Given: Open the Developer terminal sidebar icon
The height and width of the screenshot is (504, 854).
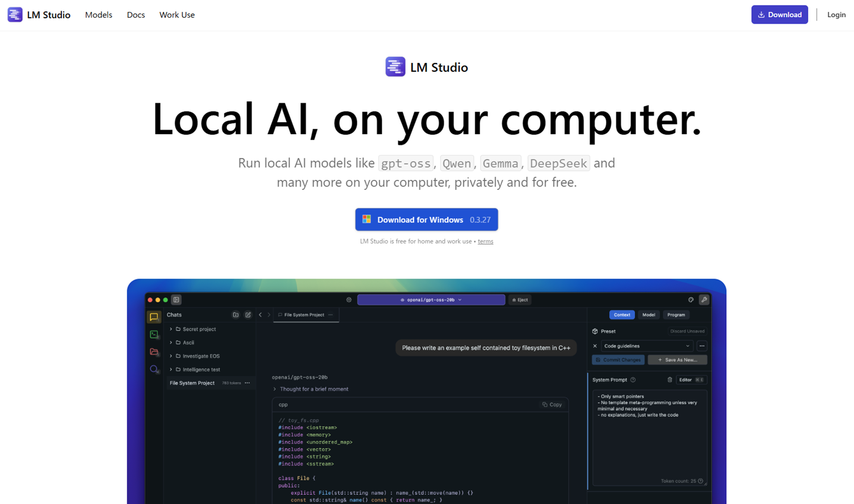Looking at the screenshot, I should [x=154, y=335].
